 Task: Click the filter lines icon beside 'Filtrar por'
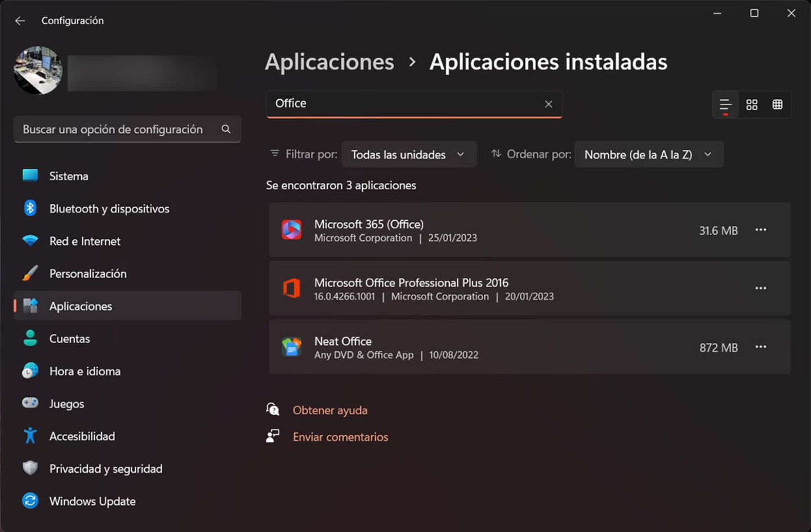[275, 153]
